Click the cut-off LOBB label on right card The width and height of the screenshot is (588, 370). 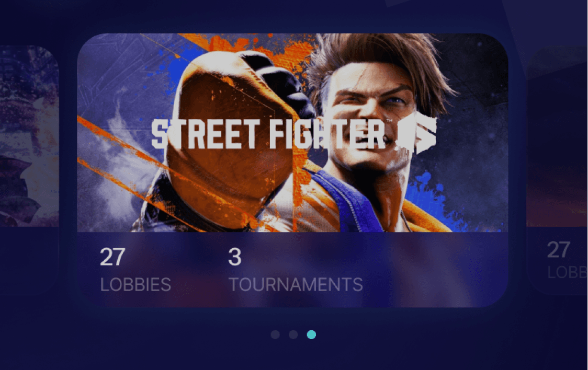pos(568,273)
